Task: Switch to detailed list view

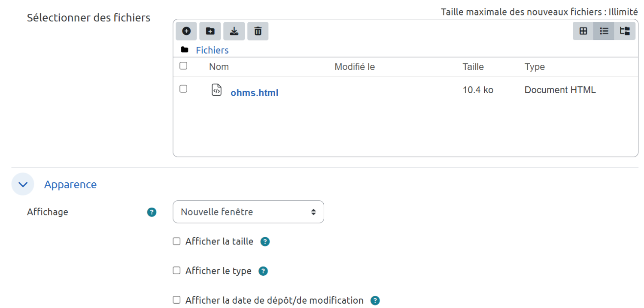Action: tap(604, 31)
